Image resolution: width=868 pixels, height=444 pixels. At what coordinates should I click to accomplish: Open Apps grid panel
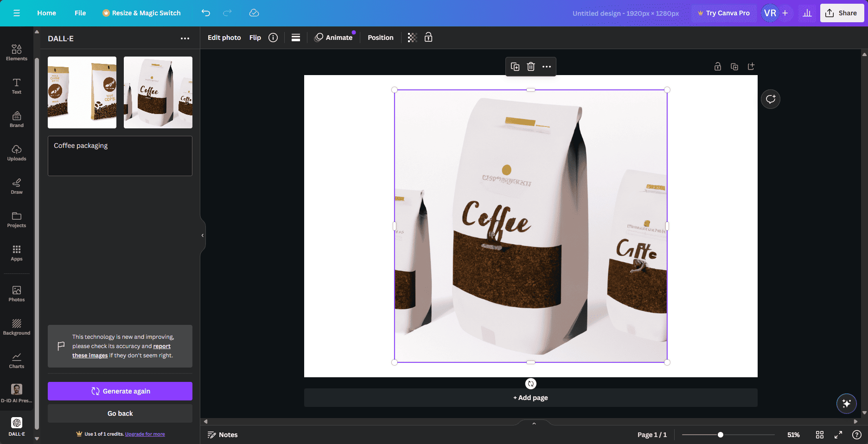(17, 253)
